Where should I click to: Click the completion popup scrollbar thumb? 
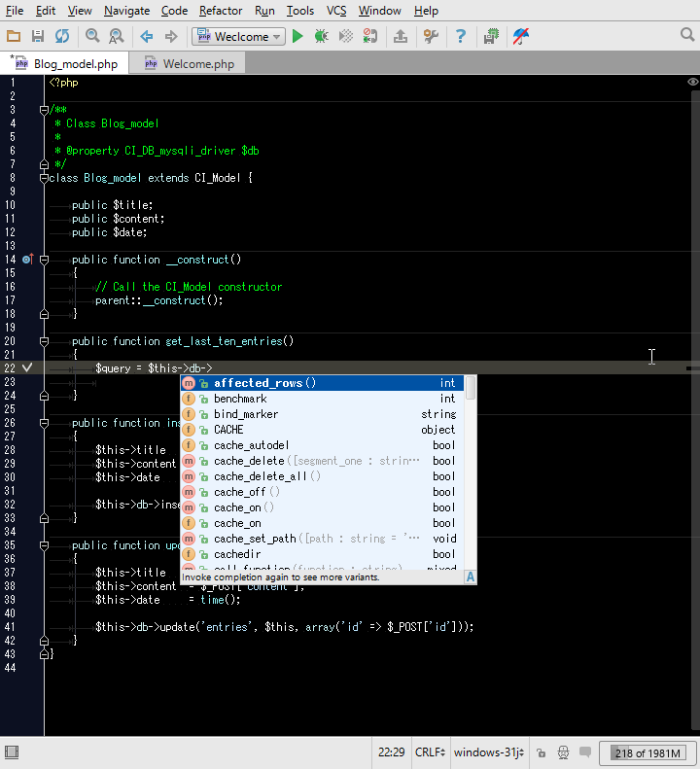[470, 388]
